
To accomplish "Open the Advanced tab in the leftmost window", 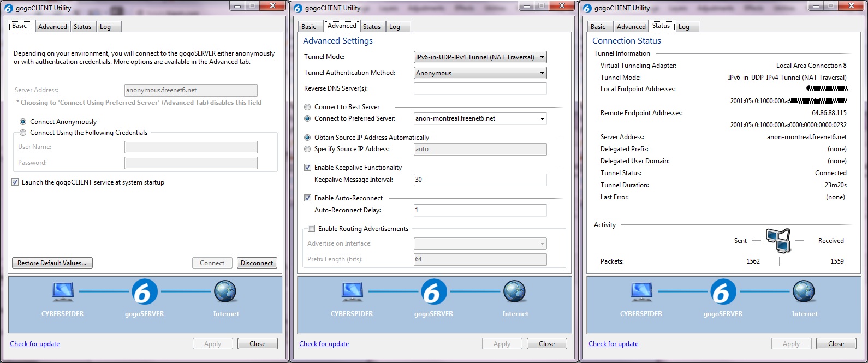I will coord(52,27).
